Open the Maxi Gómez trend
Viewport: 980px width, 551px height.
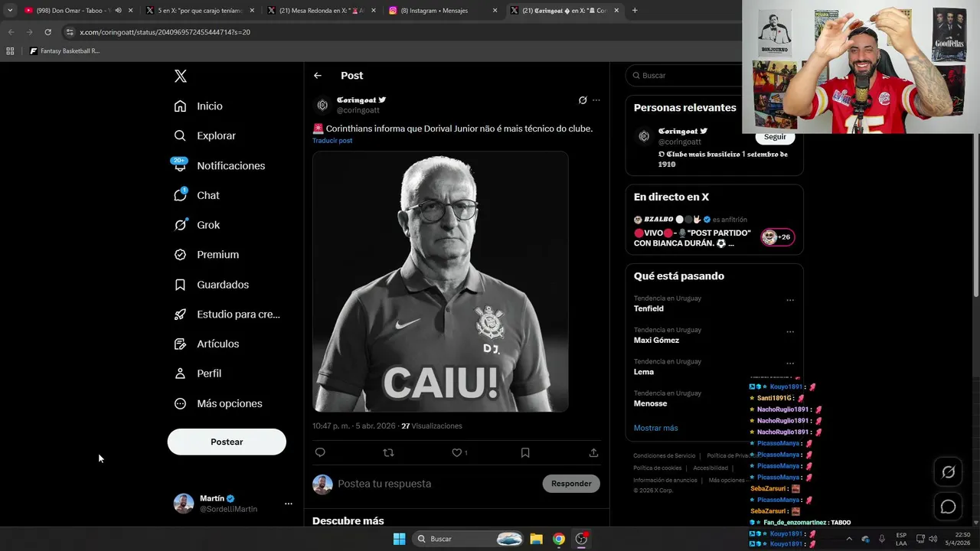tap(656, 341)
